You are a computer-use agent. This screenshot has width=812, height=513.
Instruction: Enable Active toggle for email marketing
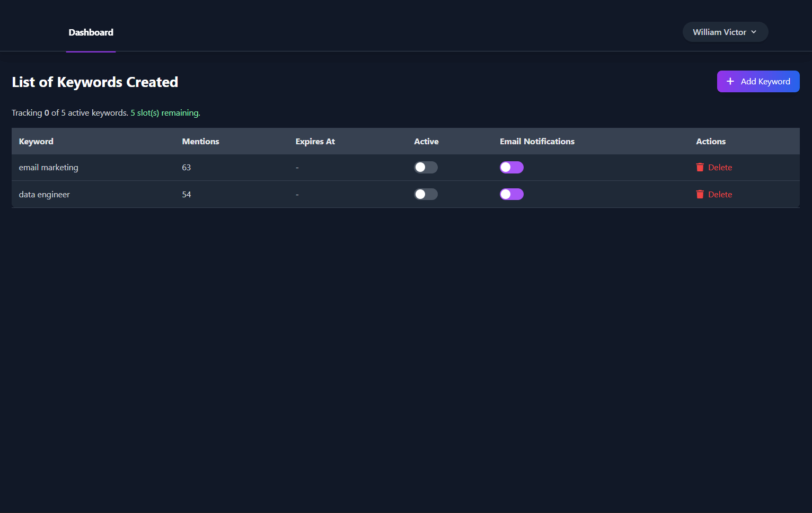(426, 167)
